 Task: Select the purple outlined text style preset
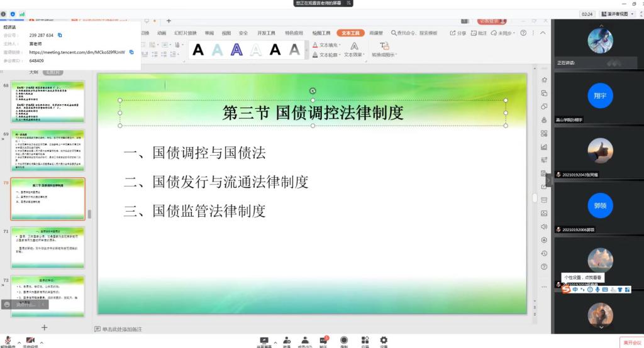coord(236,50)
